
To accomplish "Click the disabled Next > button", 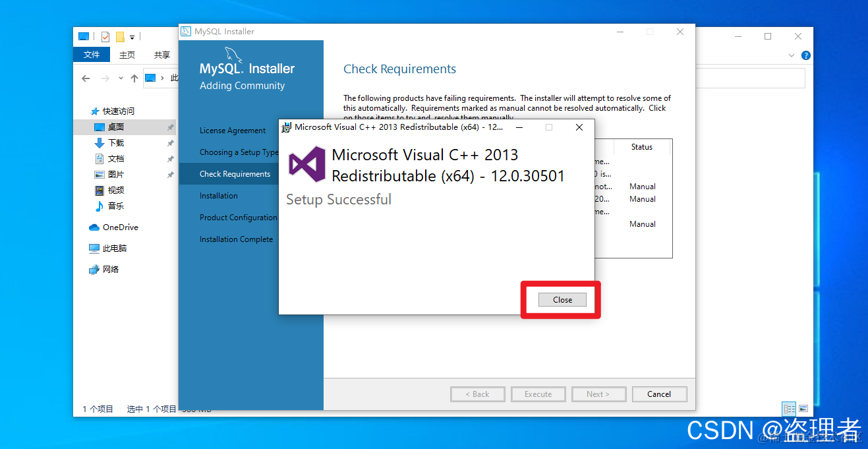I will coord(598,394).
